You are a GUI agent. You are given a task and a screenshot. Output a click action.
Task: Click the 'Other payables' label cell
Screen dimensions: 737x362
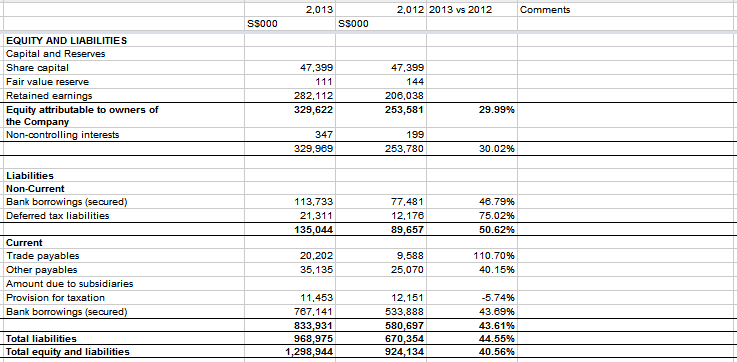124,270
